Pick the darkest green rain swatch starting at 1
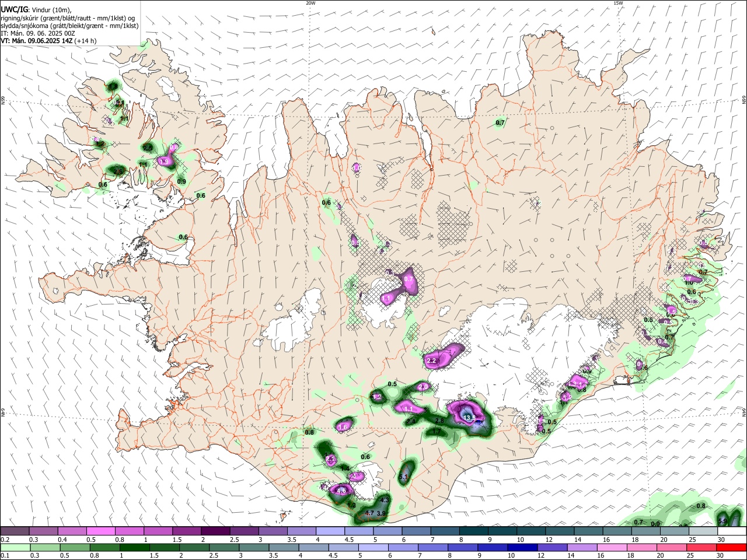 pyautogui.click(x=134, y=547)
